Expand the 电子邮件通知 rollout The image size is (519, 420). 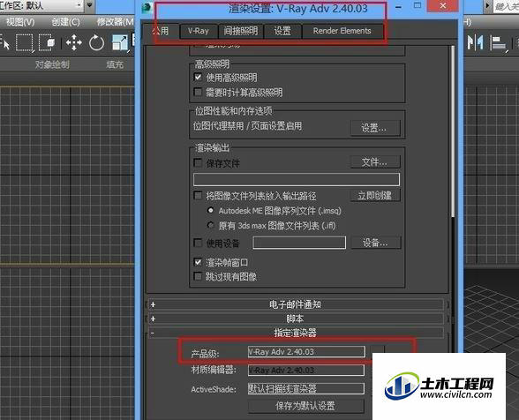coord(295,304)
